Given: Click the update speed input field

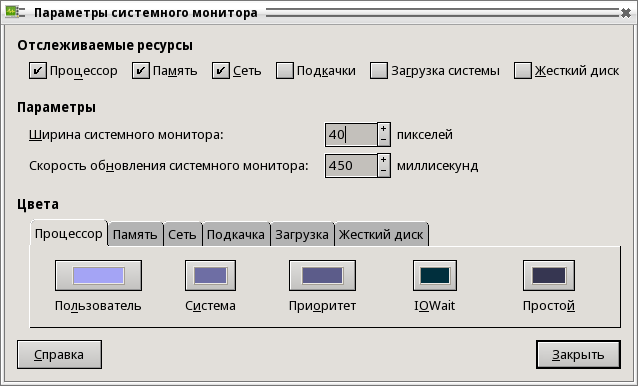Looking at the screenshot, I should click(x=351, y=166).
